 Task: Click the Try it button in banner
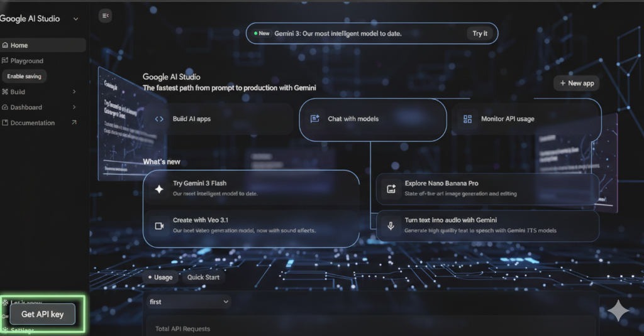pyautogui.click(x=480, y=34)
